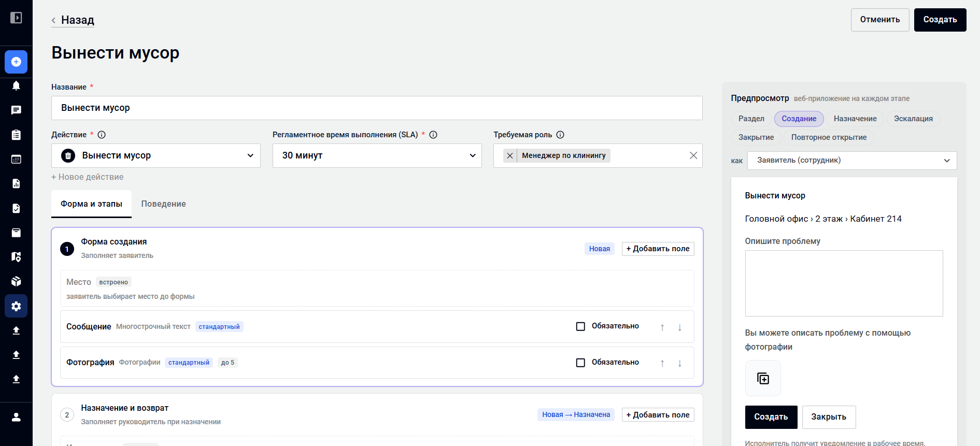Image resolution: width=980 pixels, height=446 pixels.
Task: Move Сообщение field up with arrow
Action: tap(662, 327)
